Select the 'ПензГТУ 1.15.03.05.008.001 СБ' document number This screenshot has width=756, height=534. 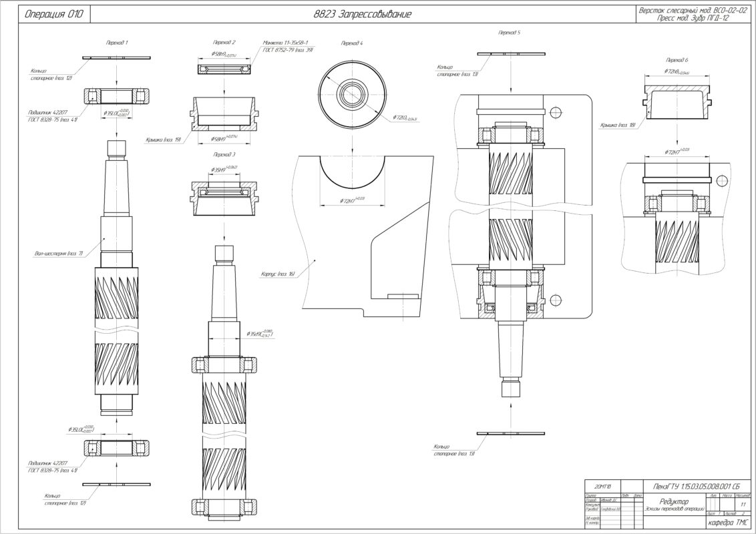[693, 486]
